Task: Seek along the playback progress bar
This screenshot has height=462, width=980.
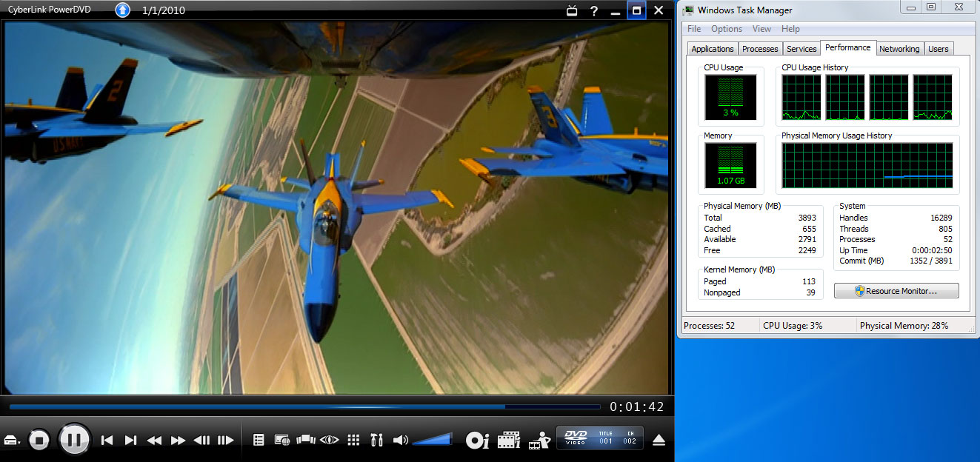Action: (304, 406)
